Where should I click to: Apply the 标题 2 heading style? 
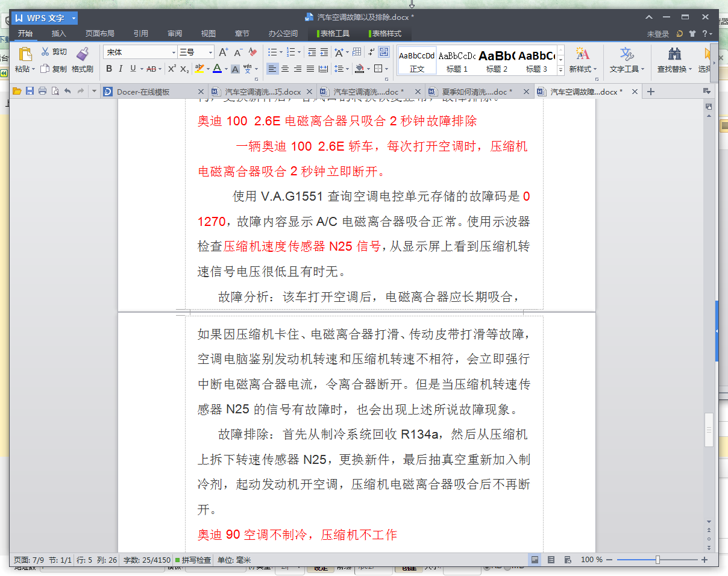click(497, 60)
